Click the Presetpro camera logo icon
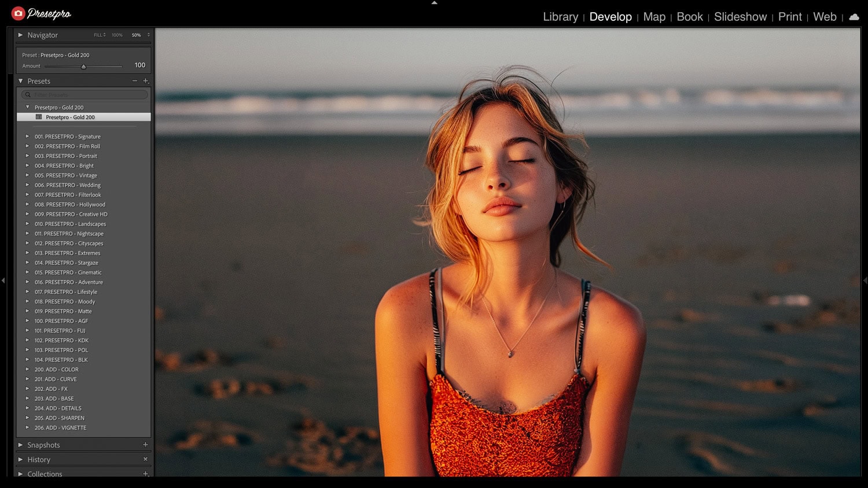The image size is (868, 488). 19,13
